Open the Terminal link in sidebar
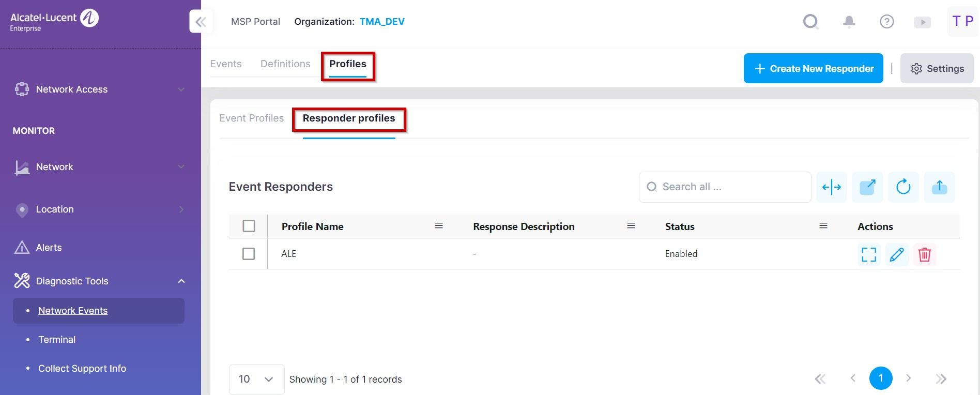980x395 pixels. tap(57, 340)
